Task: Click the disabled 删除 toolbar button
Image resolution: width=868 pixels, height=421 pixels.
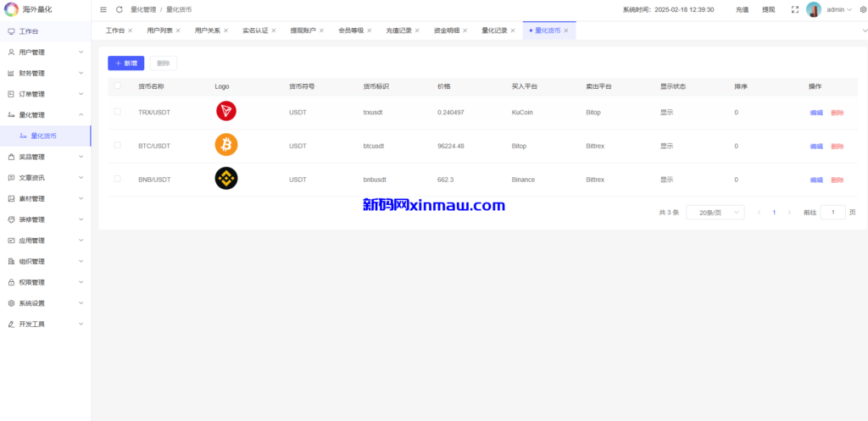Action: click(x=164, y=63)
